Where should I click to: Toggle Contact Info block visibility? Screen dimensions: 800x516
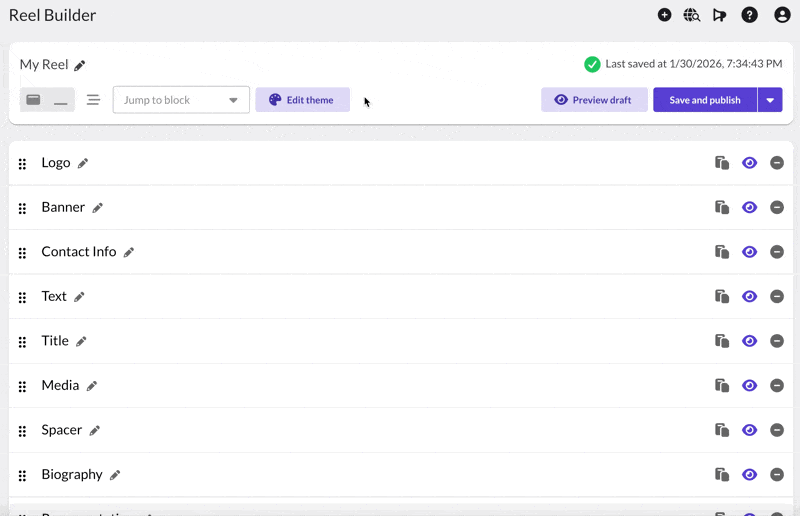pos(749,252)
